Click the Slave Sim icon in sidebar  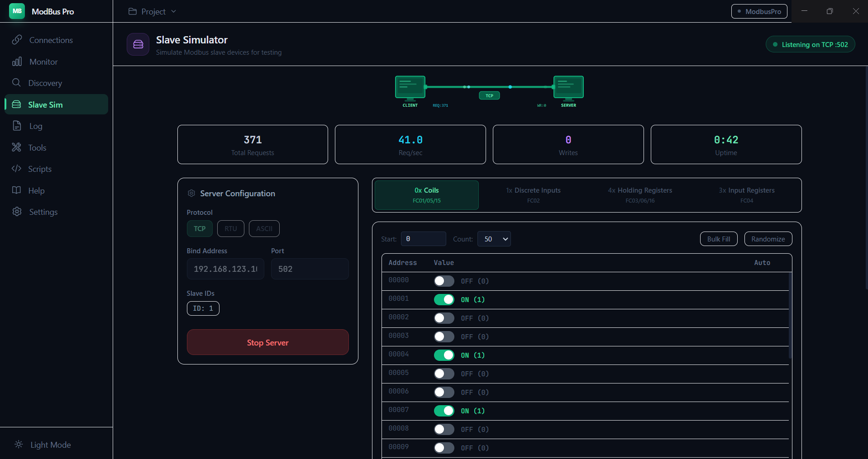(16, 104)
